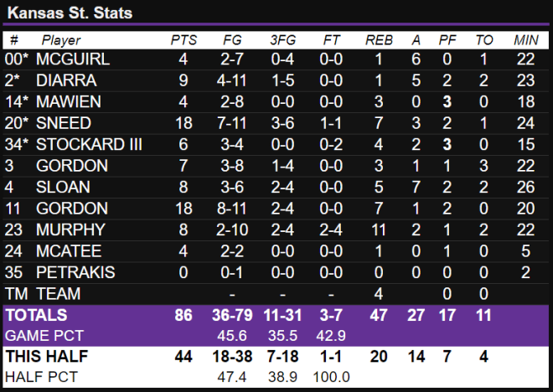Select the THIS HALF row label

(x=47, y=356)
